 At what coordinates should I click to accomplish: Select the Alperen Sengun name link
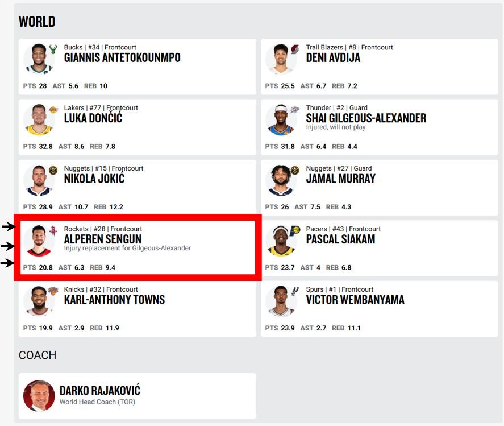pyautogui.click(x=103, y=239)
